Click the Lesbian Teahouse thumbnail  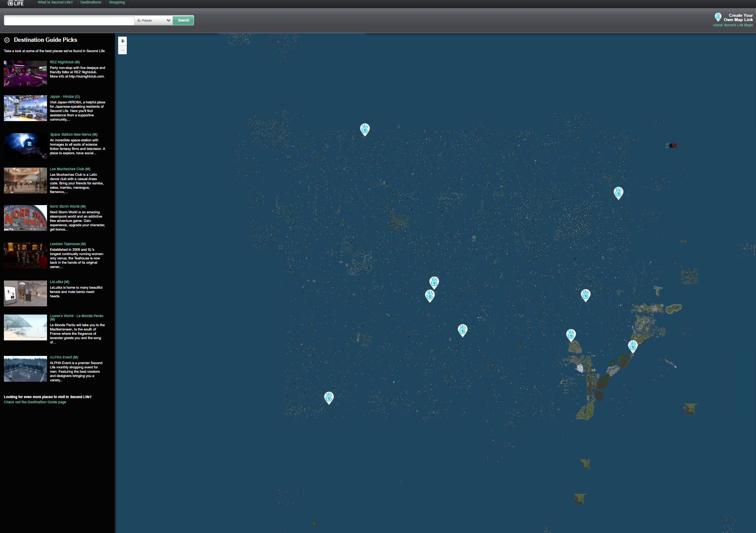pyautogui.click(x=25, y=256)
